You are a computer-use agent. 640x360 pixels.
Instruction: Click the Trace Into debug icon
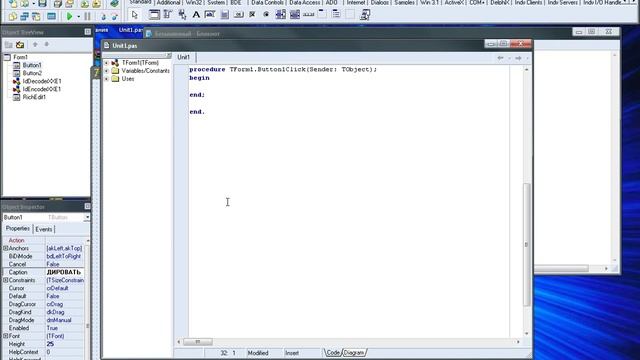pyautogui.click(x=103, y=16)
